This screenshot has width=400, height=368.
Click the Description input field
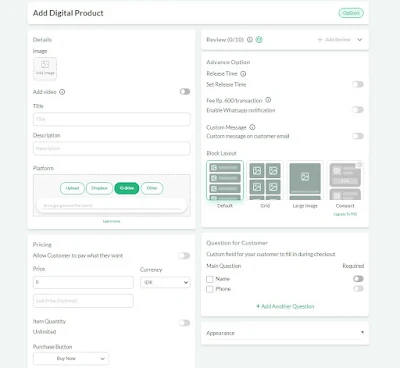point(112,149)
